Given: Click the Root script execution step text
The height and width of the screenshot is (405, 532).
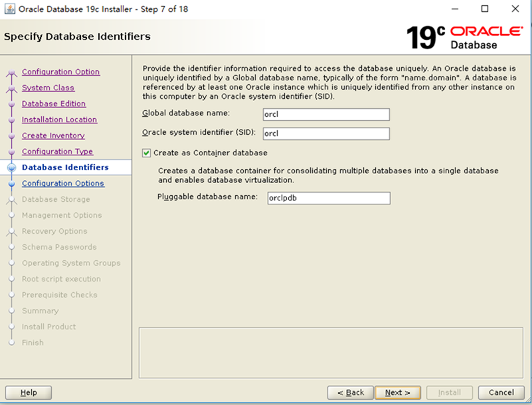Looking at the screenshot, I should (61, 279).
